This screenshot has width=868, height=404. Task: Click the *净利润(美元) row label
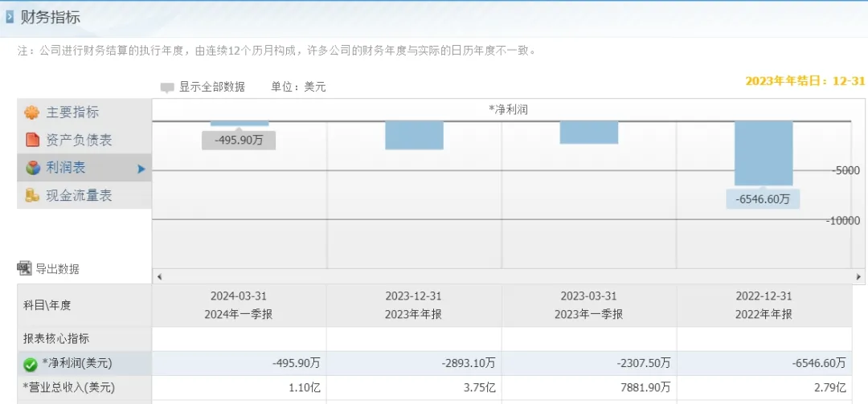coord(77,364)
